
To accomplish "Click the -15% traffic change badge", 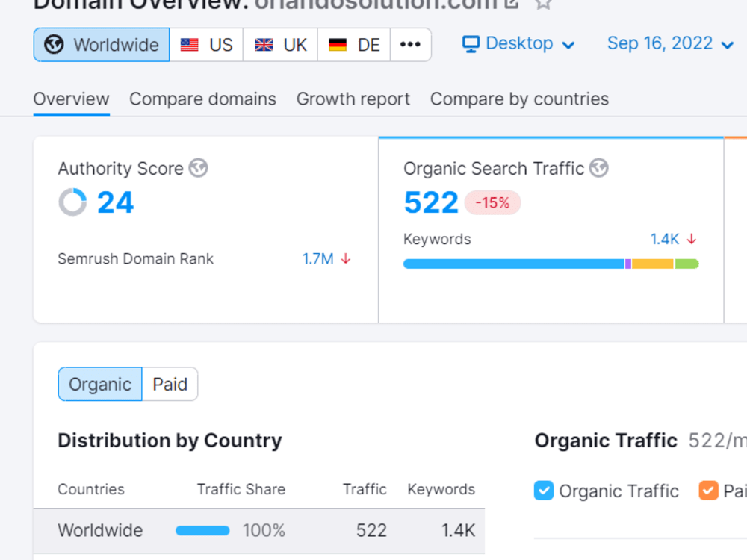I will [x=492, y=203].
